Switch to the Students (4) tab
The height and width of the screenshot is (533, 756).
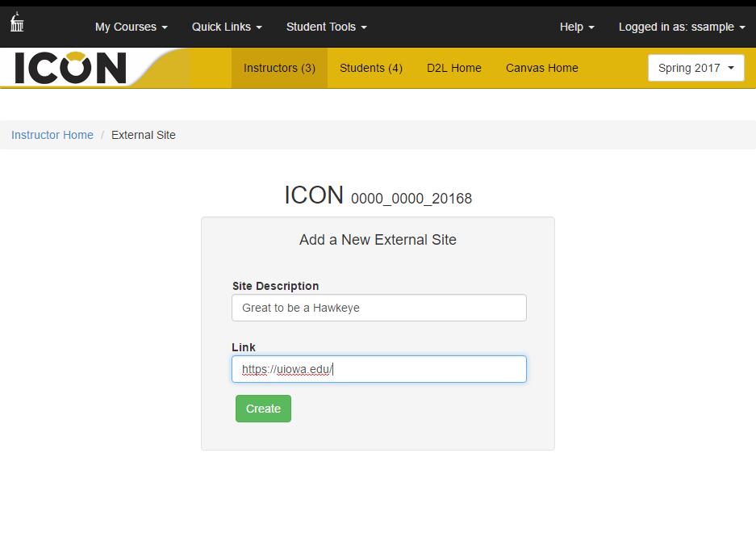coord(370,68)
